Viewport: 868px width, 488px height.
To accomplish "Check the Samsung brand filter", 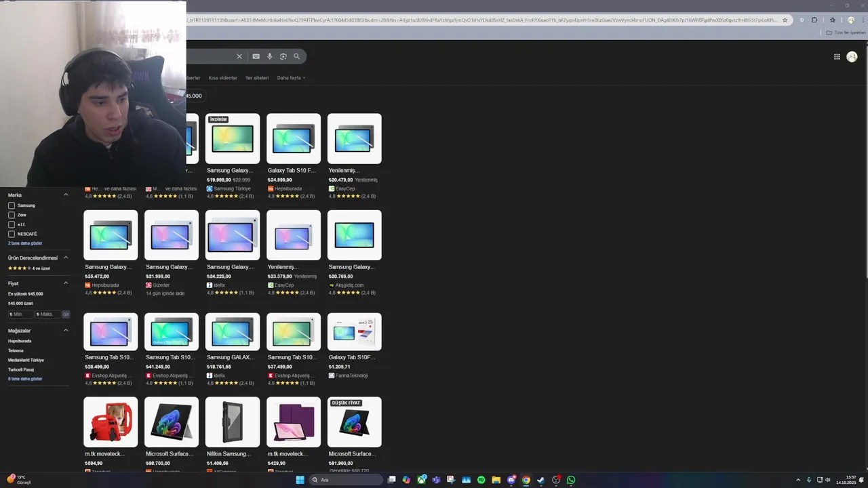I will coord(12,205).
